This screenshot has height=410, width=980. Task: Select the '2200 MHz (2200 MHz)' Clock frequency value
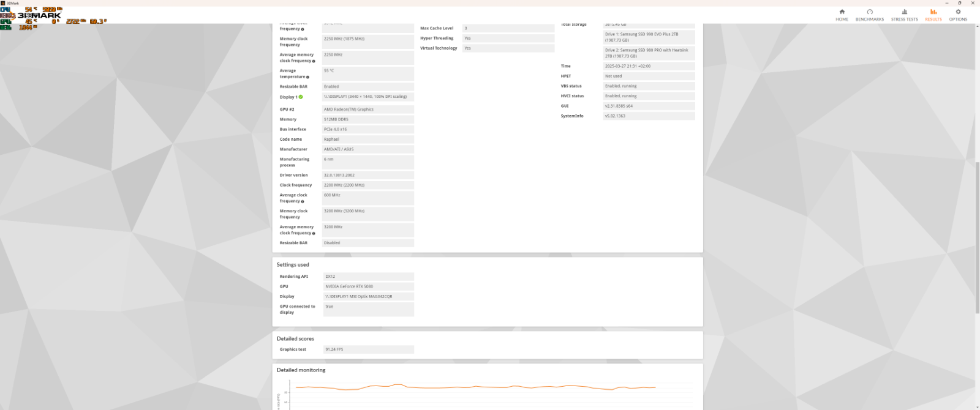pyautogui.click(x=367, y=185)
